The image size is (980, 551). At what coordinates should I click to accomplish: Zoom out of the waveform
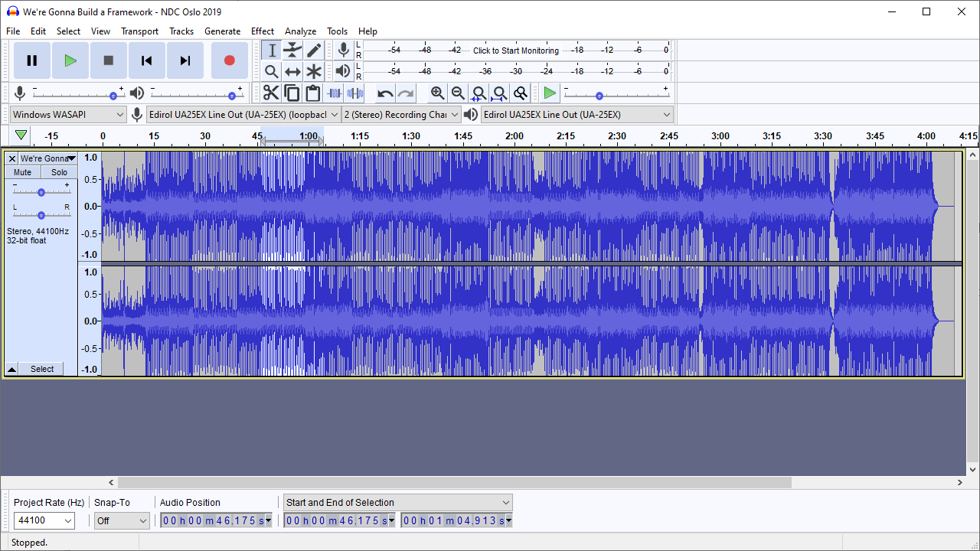458,93
